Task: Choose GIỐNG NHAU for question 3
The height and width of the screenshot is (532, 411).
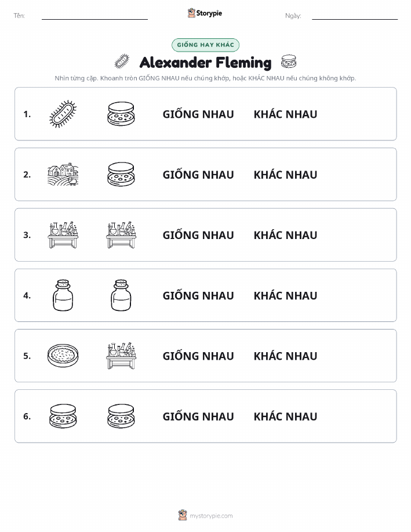Action: click(x=198, y=235)
